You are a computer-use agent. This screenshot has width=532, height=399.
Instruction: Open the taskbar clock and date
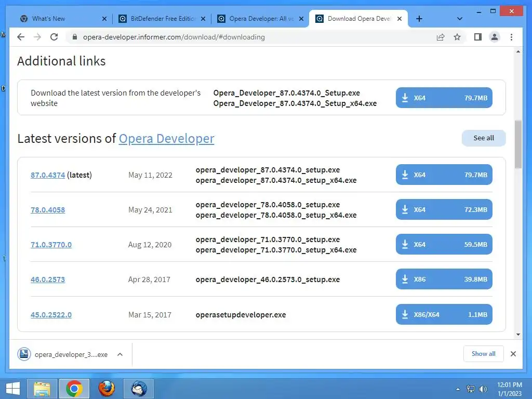(509, 389)
